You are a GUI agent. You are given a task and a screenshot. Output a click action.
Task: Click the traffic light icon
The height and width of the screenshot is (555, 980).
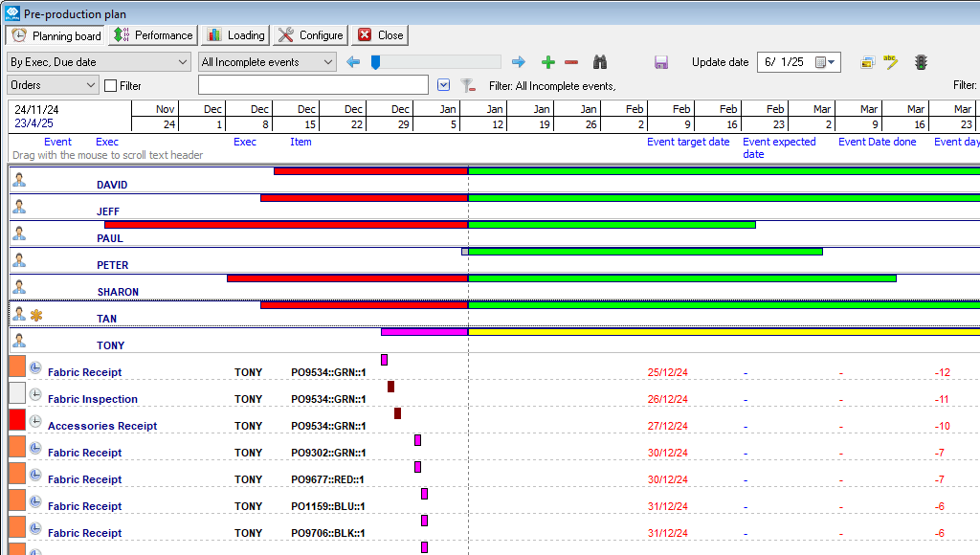pos(921,62)
